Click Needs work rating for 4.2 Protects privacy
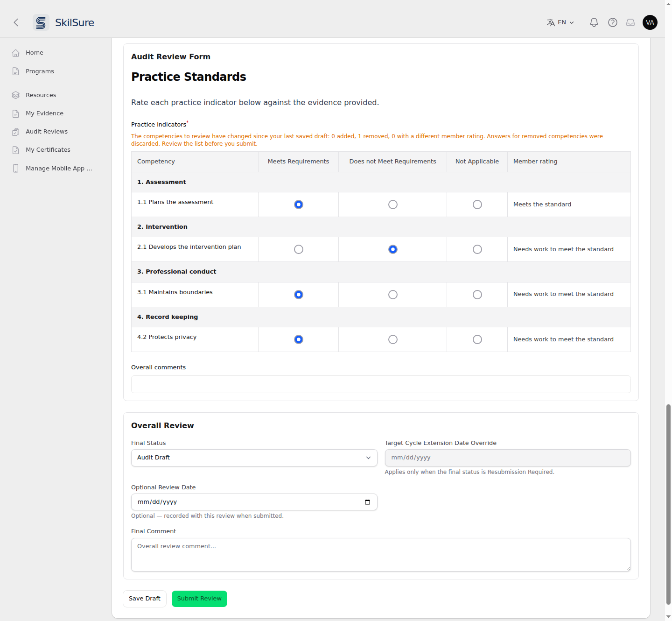 [x=563, y=339]
